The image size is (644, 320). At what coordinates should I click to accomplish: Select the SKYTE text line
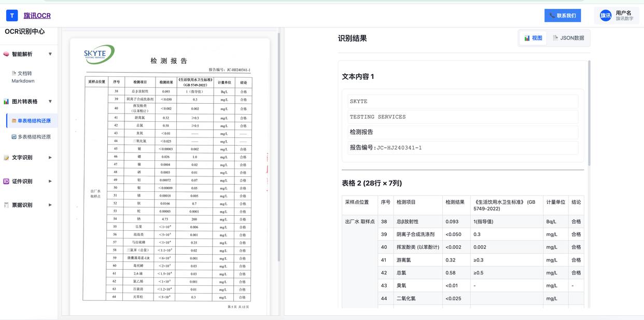point(463,101)
